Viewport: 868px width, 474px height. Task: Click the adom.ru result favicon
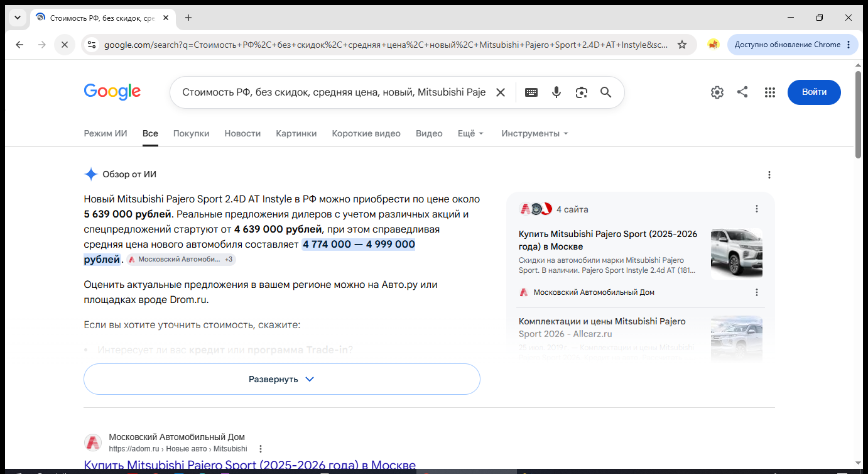tap(93, 443)
